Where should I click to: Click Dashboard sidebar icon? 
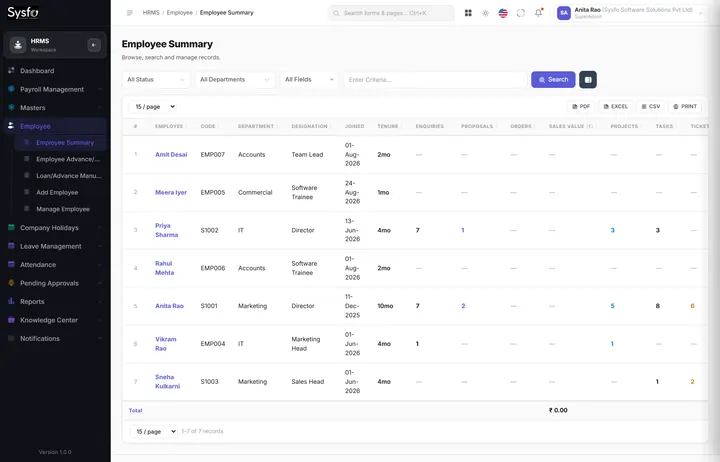click(11, 70)
